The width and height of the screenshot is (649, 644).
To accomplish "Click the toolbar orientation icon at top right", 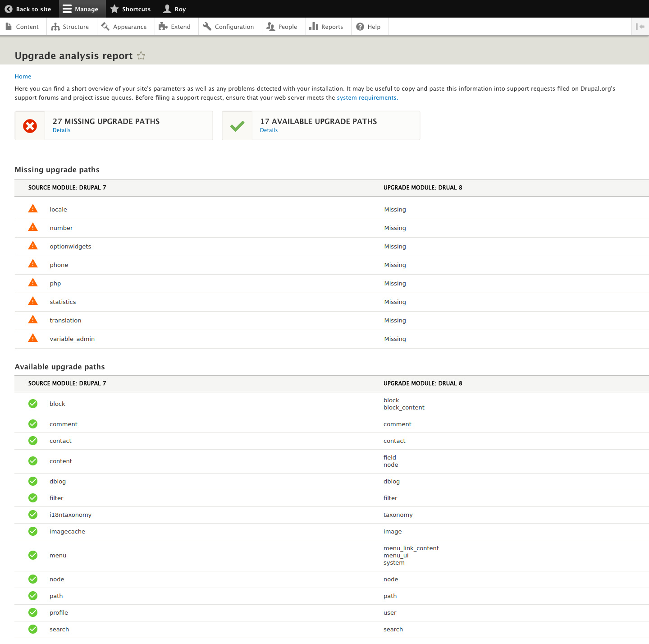I will (x=640, y=26).
